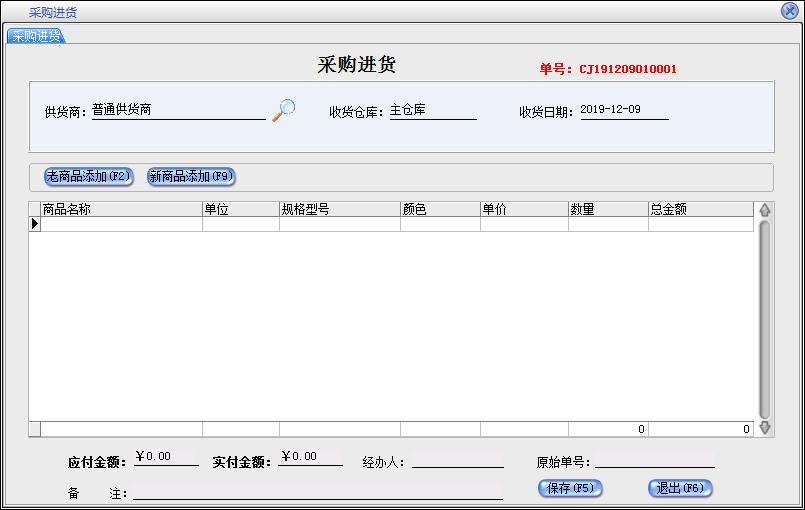
Task: Click the 收货日期 field 2019-12-09
Action: pos(624,110)
